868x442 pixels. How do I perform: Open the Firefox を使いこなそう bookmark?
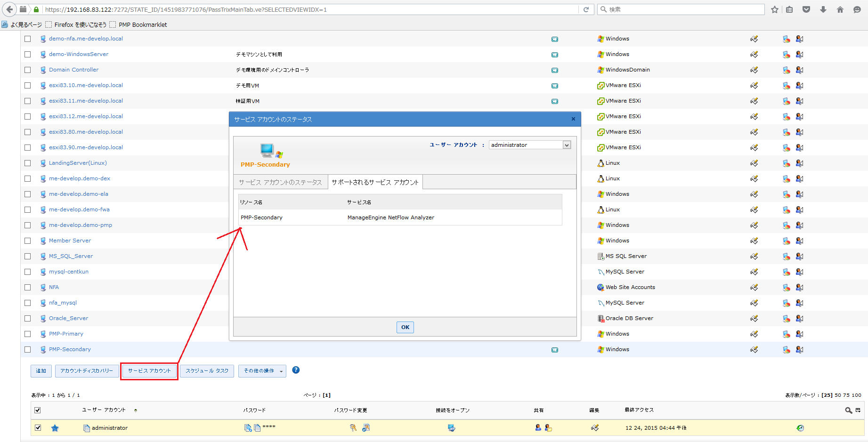[76, 24]
